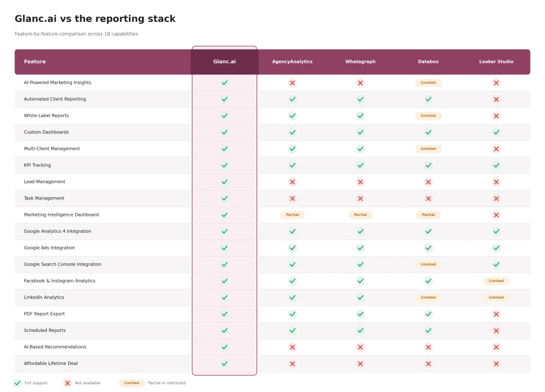The image size is (545, 392).
Task: Select the AgencyAnalytics column header
Action: click(x=292, y=62)
